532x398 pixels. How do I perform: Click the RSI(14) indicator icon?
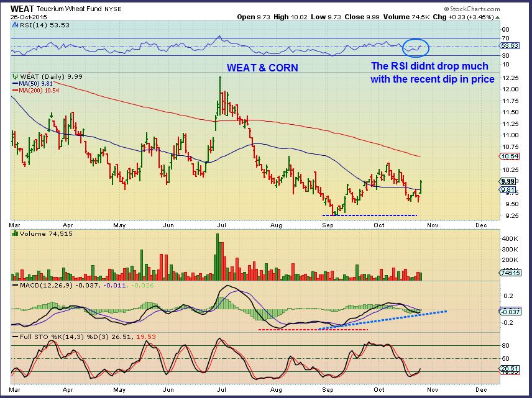(x=15, y=25)
